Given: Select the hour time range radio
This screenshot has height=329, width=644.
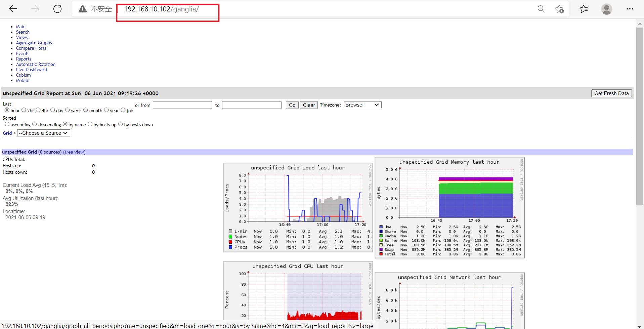Looking at the screenshot, I should tap(7, 110).
